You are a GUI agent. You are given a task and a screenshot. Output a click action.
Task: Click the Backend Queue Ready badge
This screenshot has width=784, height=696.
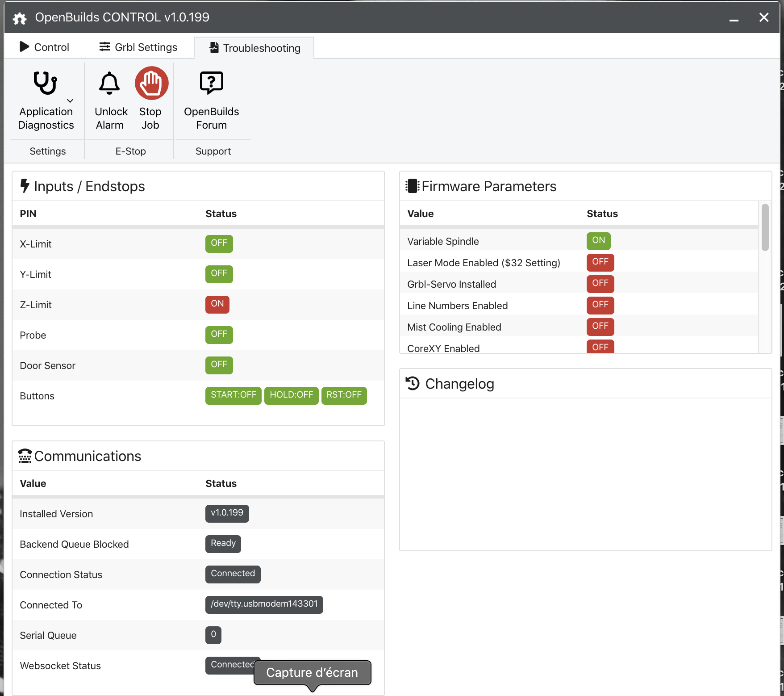coord(223,544)
